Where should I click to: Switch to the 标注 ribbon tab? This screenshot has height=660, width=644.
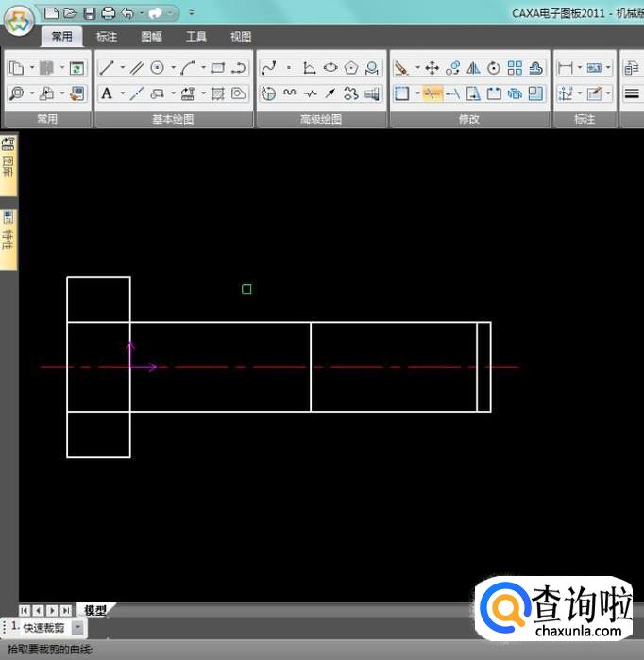(x=107, y=37)
